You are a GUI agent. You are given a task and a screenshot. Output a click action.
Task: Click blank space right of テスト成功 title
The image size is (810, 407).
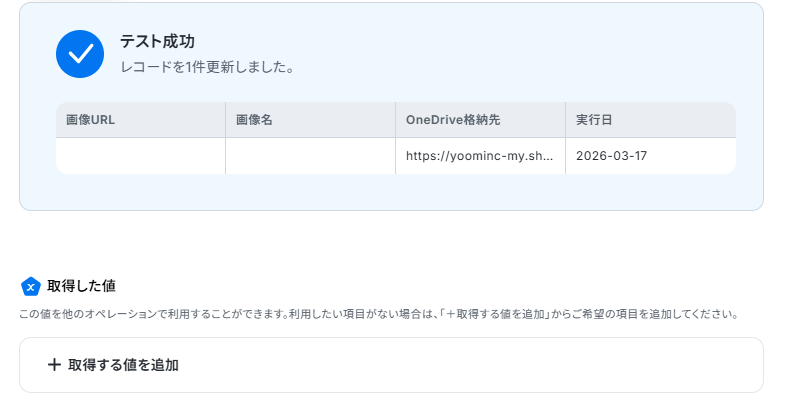pos(465,41)
